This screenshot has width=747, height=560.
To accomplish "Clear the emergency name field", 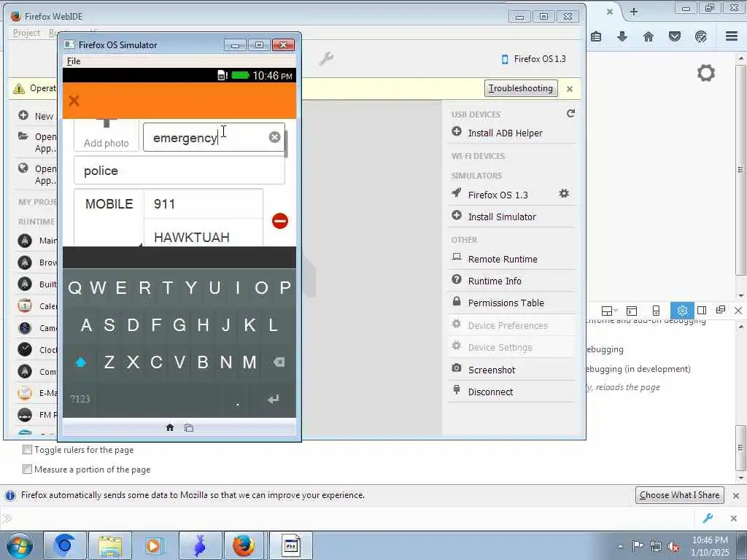I will pyautogui.click(x=274, y=137).
